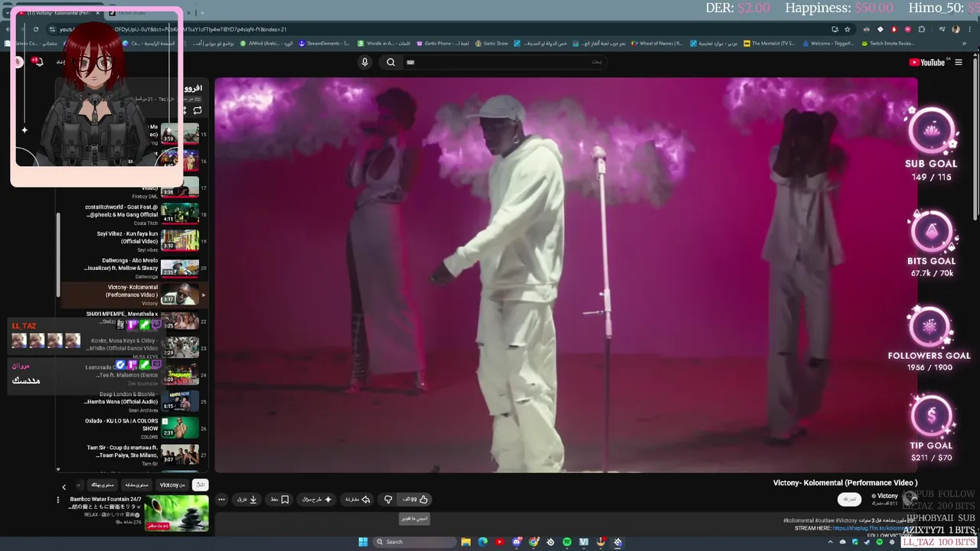The width and height of the screenshot is (980, 551).
Task: Open Bamboo Water Fountain live thumbnail
Action: [177, 514]
